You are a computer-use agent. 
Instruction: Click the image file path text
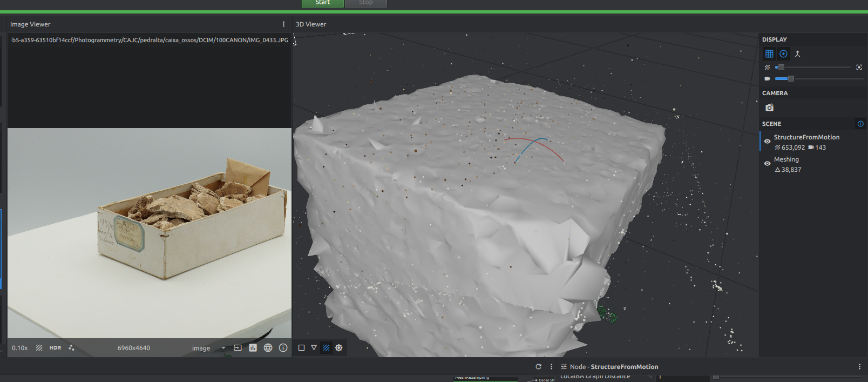click(149, 40)
